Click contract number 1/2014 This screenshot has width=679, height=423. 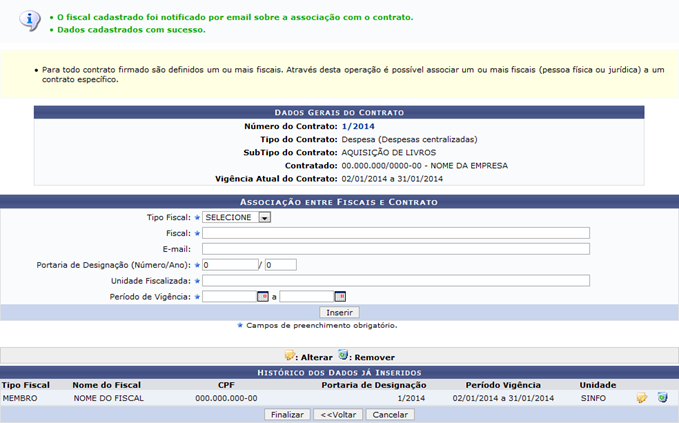[358, 126]
